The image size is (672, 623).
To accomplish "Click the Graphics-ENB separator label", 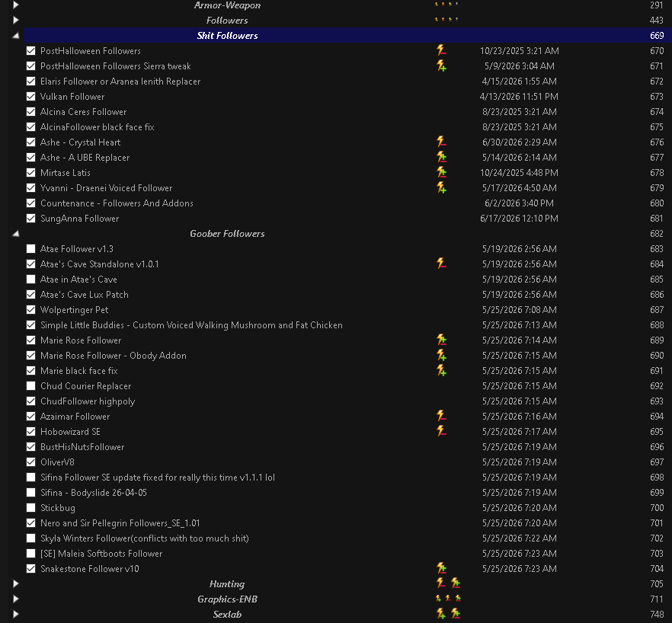I will (227, 599).
